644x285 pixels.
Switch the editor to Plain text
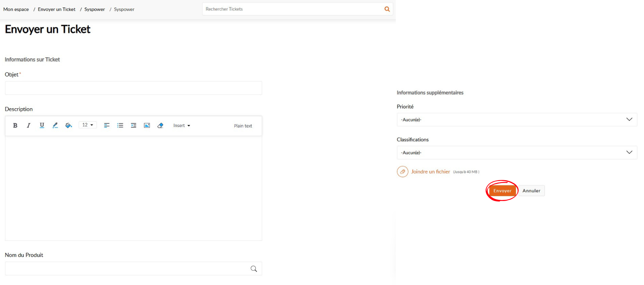click(x=243, y=126)
